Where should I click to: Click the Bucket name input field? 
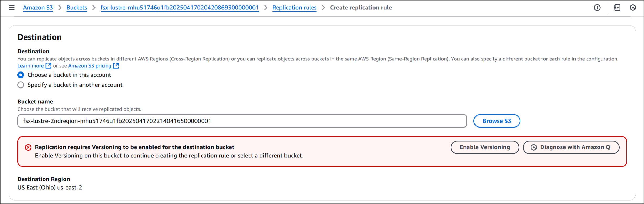(242, 121)
